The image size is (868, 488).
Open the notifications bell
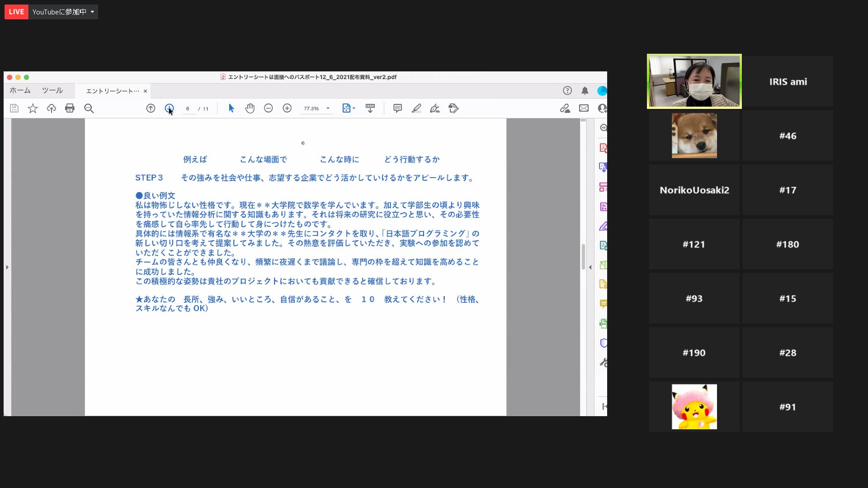[585, 91]
